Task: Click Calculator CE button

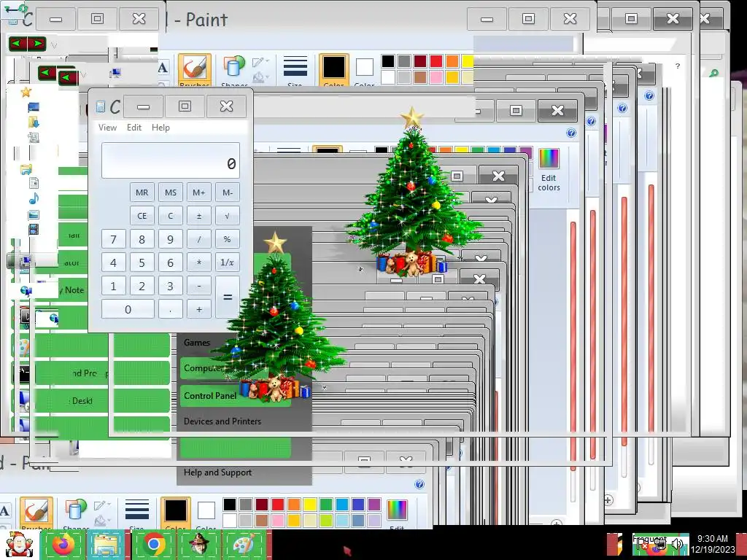Action: (142, 216)
